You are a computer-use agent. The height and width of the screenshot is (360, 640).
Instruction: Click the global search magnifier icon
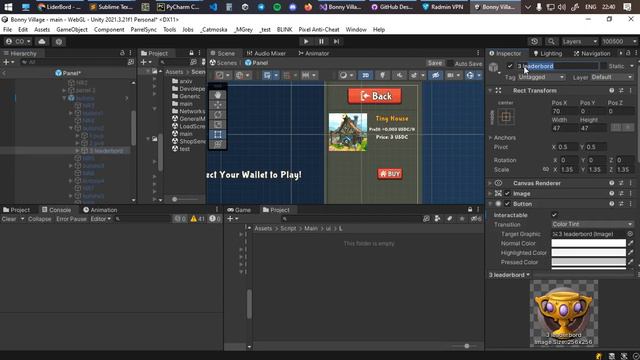551,41
